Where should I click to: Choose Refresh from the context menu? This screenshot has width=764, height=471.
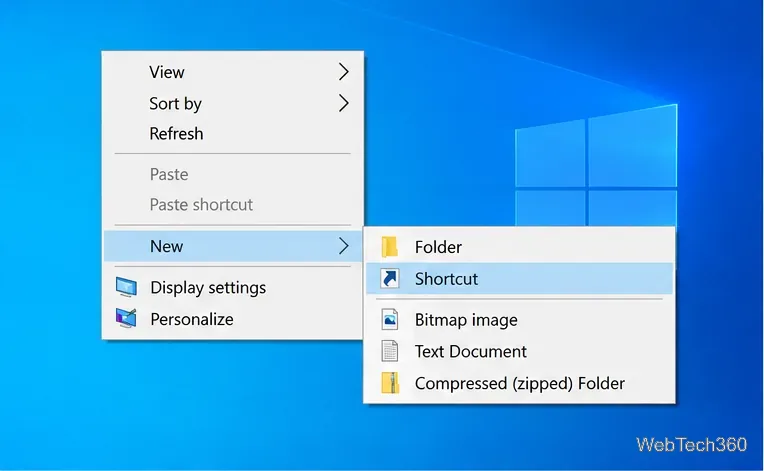pos(233,133)
